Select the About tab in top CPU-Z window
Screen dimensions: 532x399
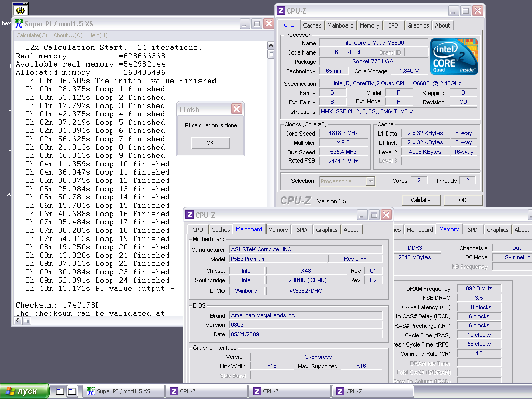coord(443,25)
